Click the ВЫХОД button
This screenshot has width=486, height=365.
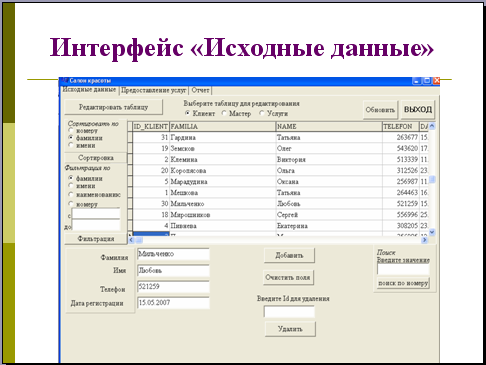(418, 109)
